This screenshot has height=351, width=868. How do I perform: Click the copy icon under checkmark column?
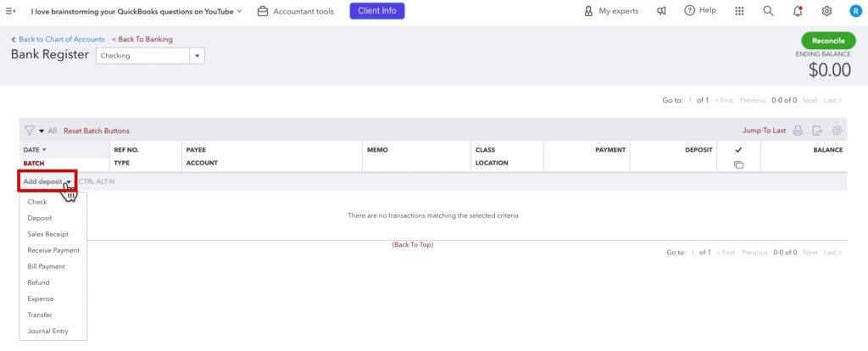coord(738,164)
